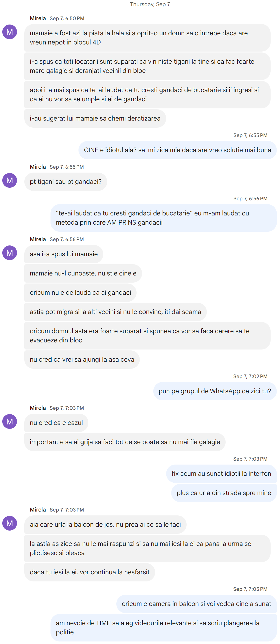Click the Mirela sender name at 6:50 PM

pos(38,18)
